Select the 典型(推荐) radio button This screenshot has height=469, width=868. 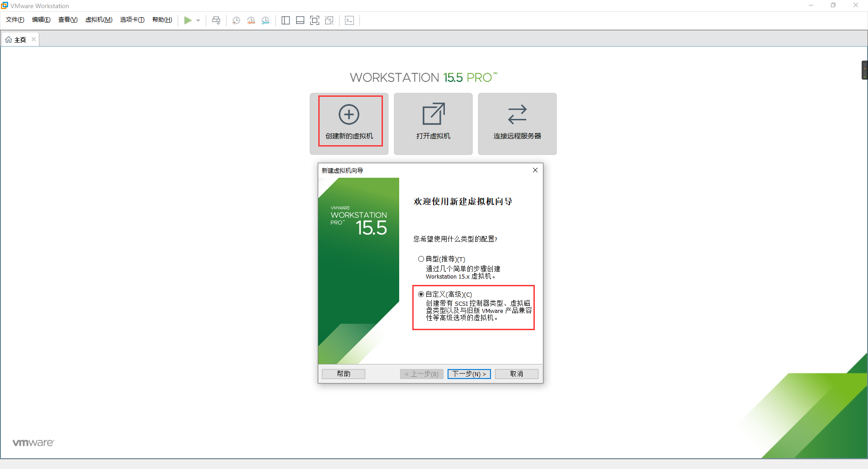click(x=421, y=259)
